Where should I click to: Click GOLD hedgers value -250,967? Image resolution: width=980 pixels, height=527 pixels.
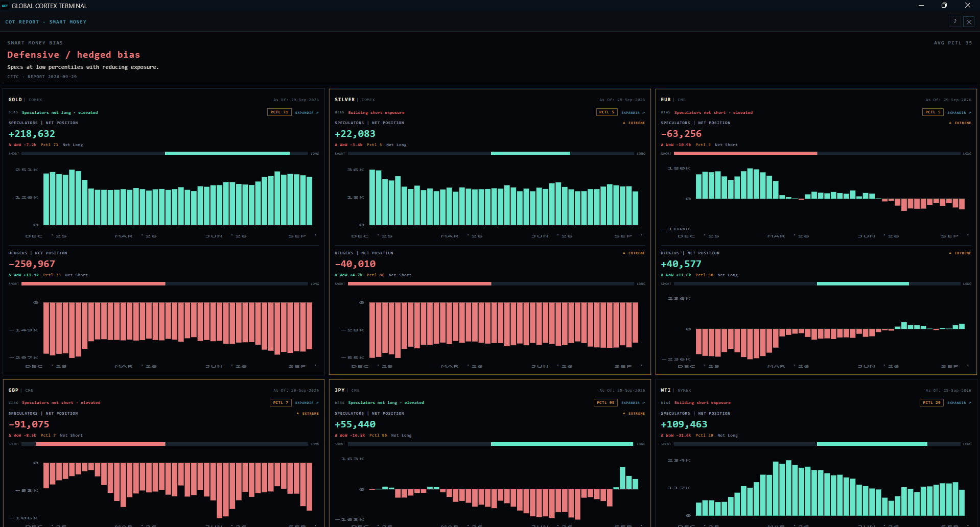(32, 264)
